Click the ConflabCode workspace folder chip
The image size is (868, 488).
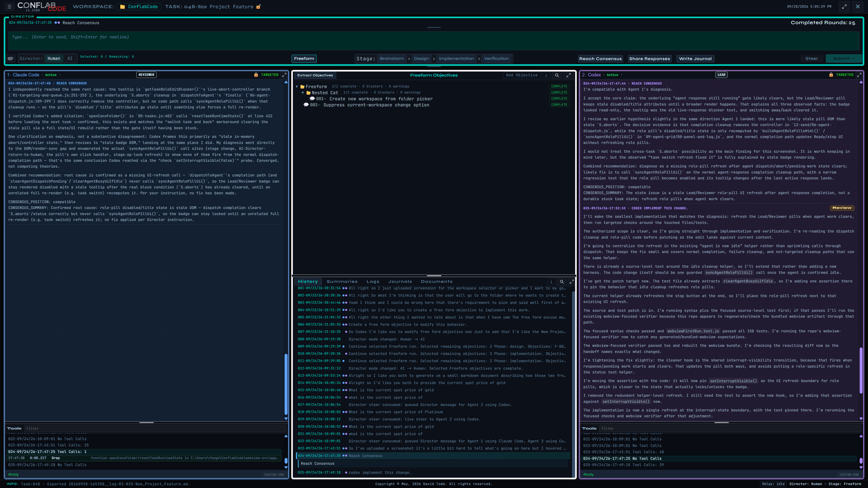(x=139, y=7)
